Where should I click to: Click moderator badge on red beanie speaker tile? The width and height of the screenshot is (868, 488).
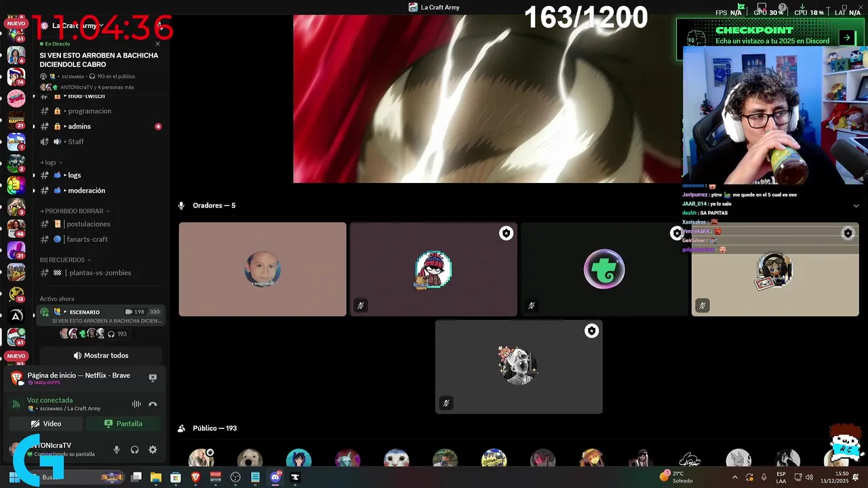pyautogui.click(x=506, y=233)
